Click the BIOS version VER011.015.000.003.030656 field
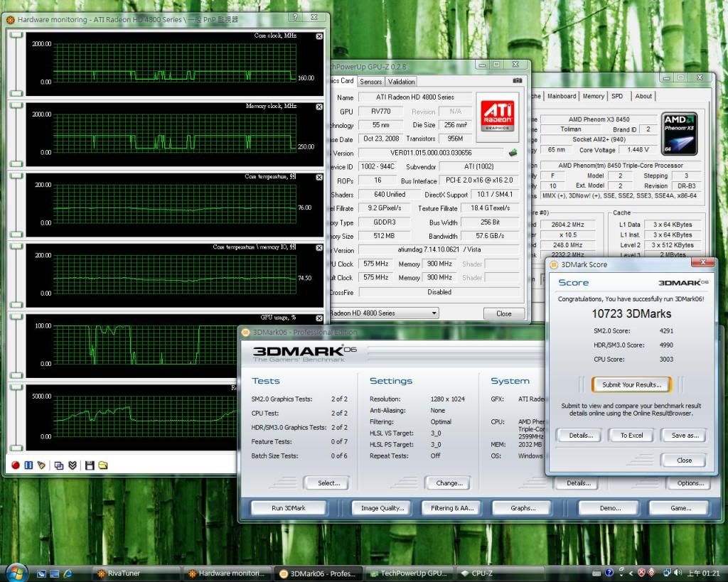This screenshot has width=728, height=582. pyautogui.click(x=431, y=153)
